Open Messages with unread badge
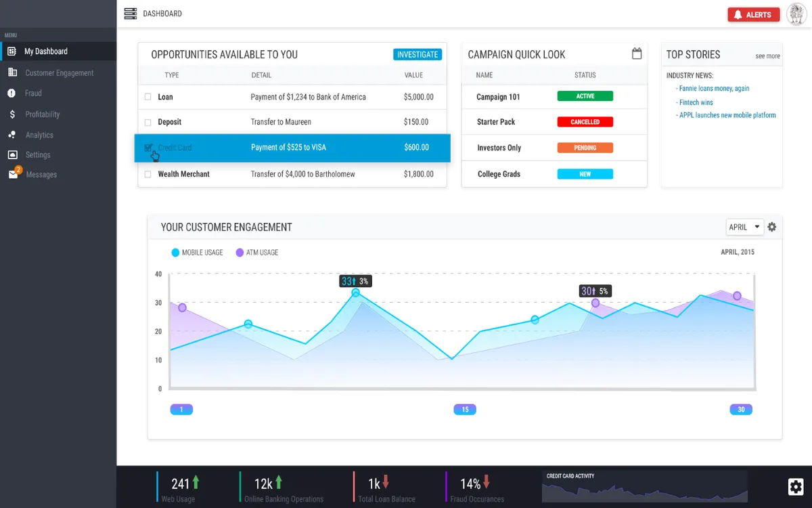The width and height of the screenshot is (812, 508). [x=41, y=174]
